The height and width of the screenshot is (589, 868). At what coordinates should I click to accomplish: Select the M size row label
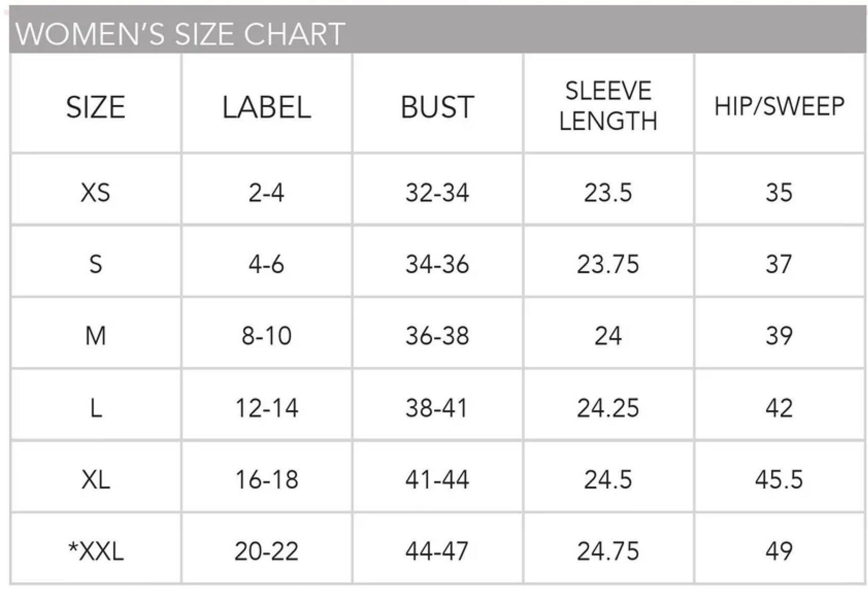point(96,336)
